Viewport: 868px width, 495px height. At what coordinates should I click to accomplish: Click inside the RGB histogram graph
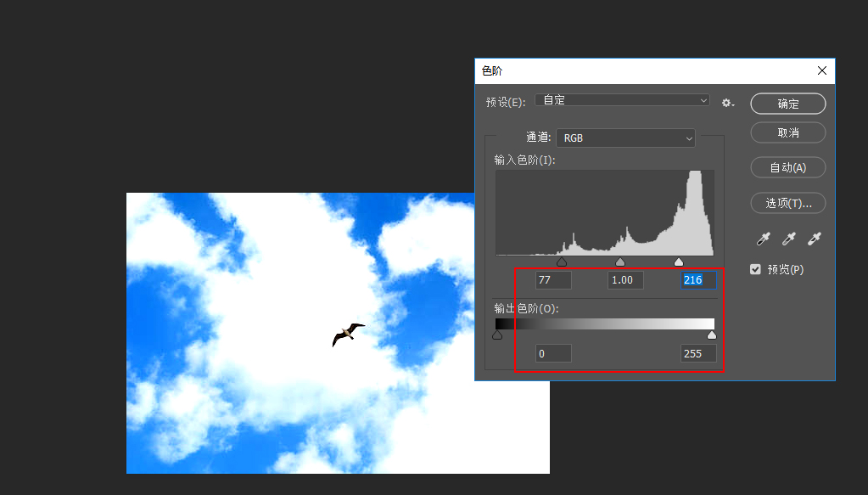pos(604,212)
